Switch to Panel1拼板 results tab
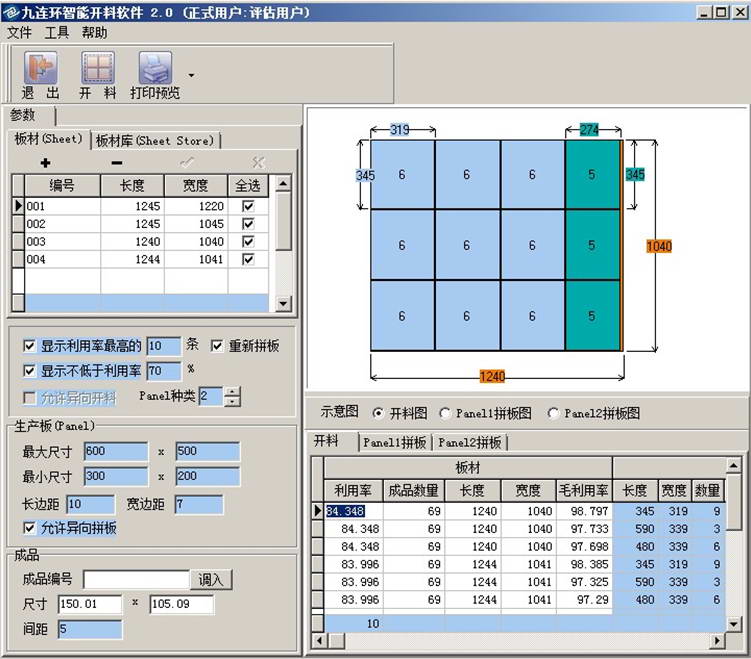Screen dimensions: 751x659 pos(395,443)
